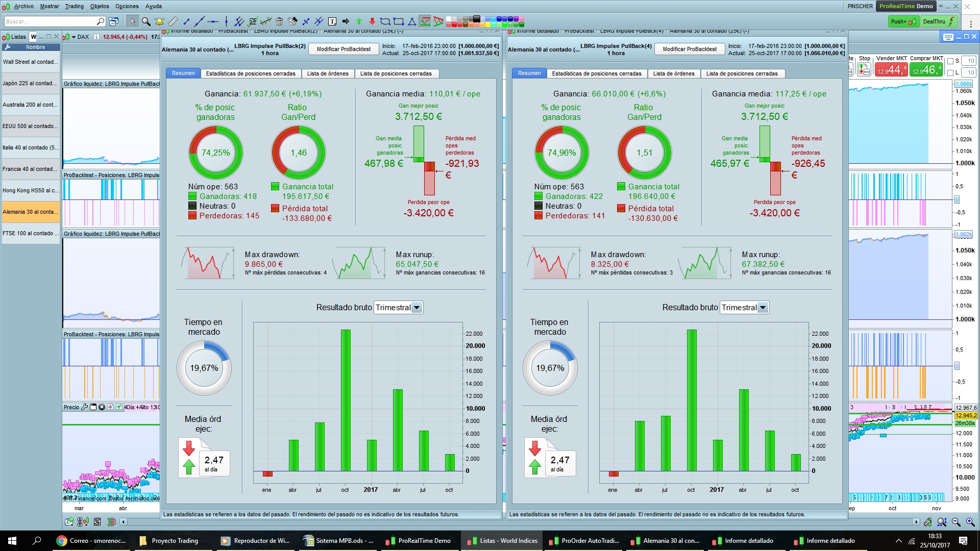This screenshot has height=551, width=980.
Task: Select the ruler measurement tool
Action: [173, 21]
